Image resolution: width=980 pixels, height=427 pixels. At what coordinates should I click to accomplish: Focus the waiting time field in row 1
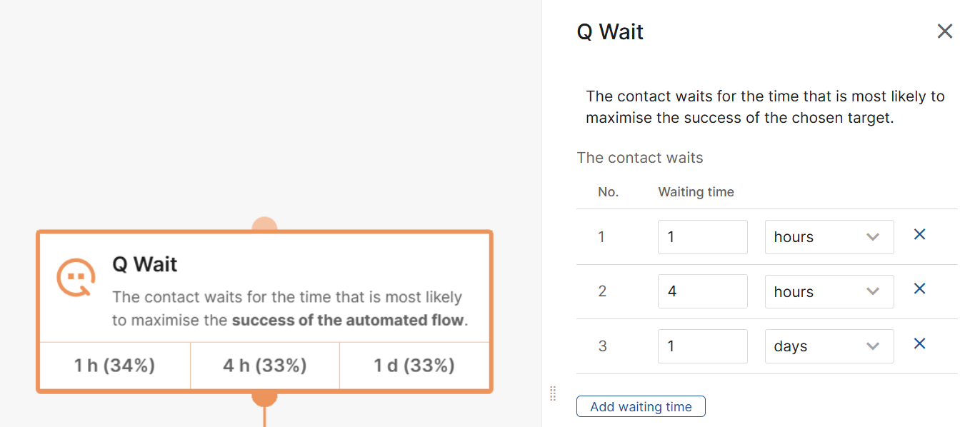[703, 237]
